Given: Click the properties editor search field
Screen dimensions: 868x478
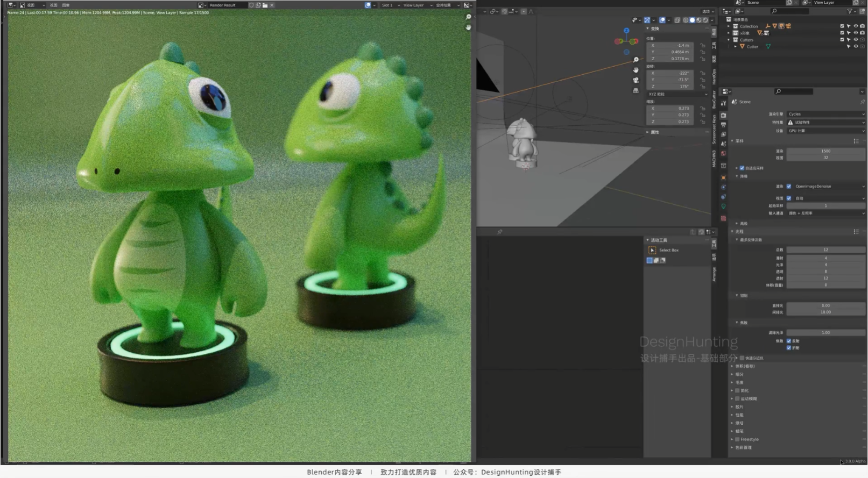Looking at the screenshot, I should pos(794,91).
